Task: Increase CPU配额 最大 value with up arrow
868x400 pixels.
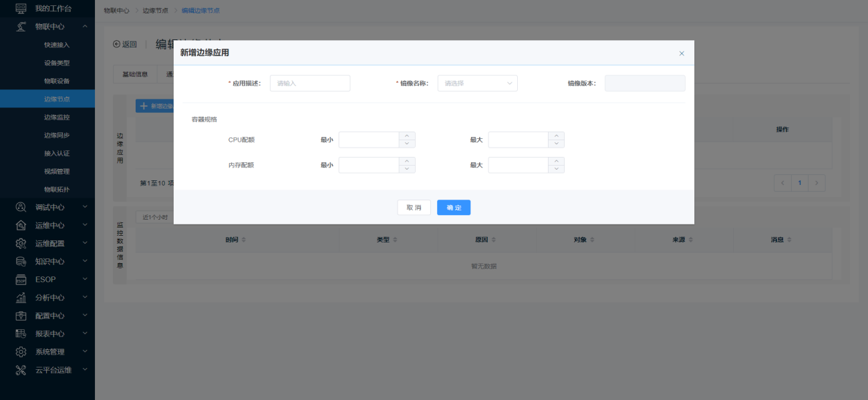Action: coord(556,136)
